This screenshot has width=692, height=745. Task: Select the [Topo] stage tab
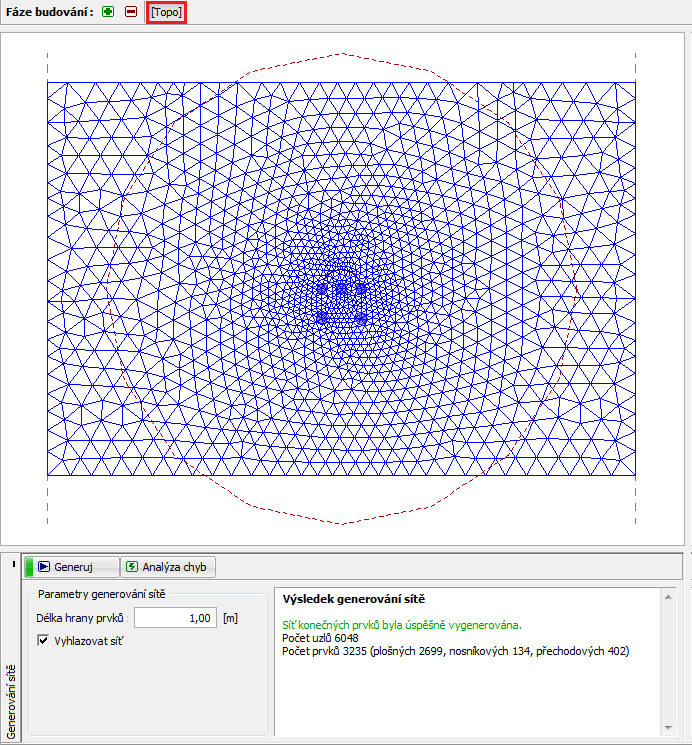(x=166, y=12)
